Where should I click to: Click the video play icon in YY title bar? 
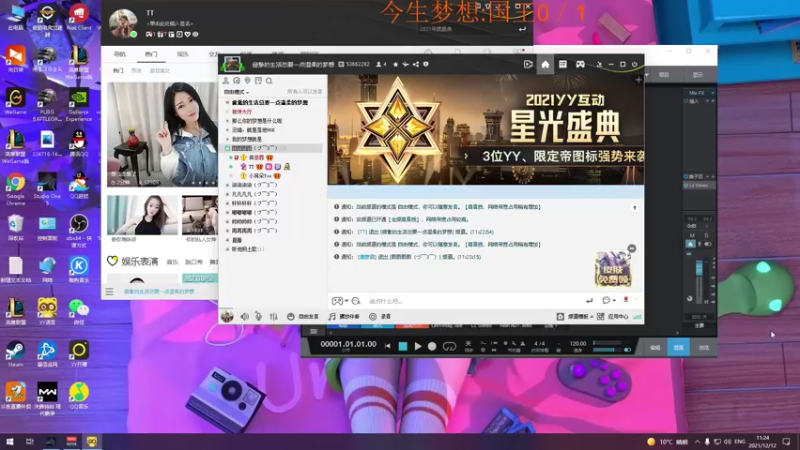(x=528, y=65)
